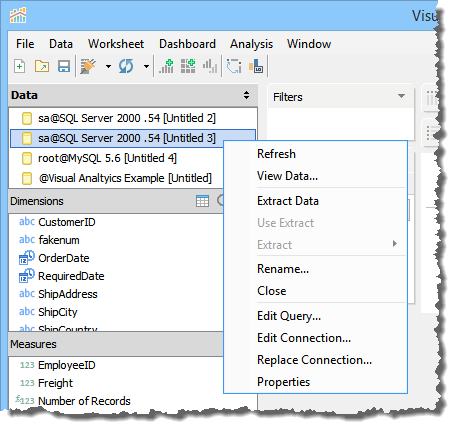Open a workbook via the folder icon
The image size is (456, 429).
[42, 66]
